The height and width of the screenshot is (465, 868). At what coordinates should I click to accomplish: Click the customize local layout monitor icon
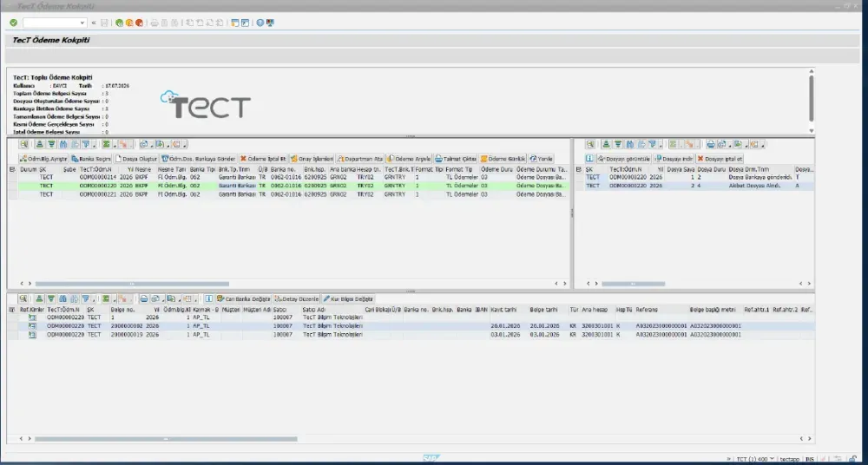270,23
